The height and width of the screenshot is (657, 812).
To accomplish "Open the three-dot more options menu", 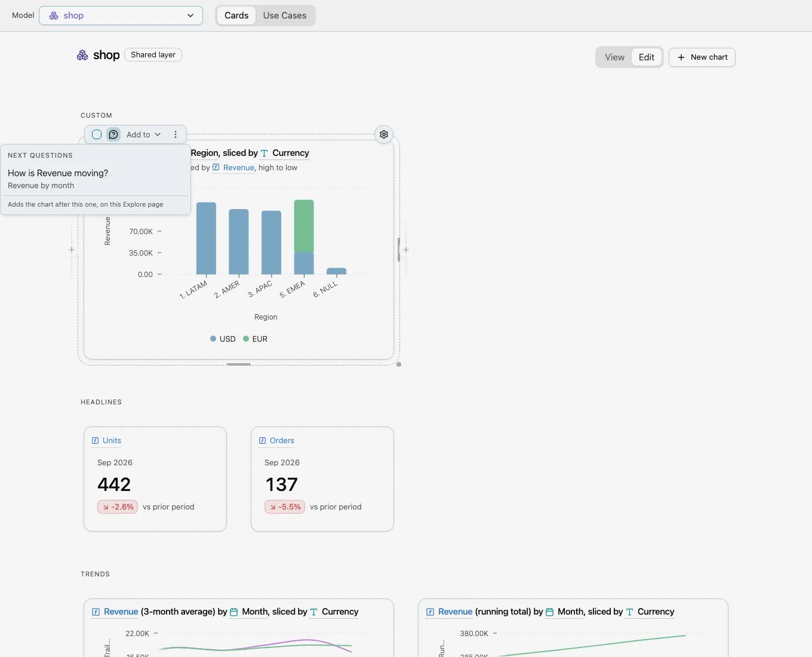I will tap(176, 134).
